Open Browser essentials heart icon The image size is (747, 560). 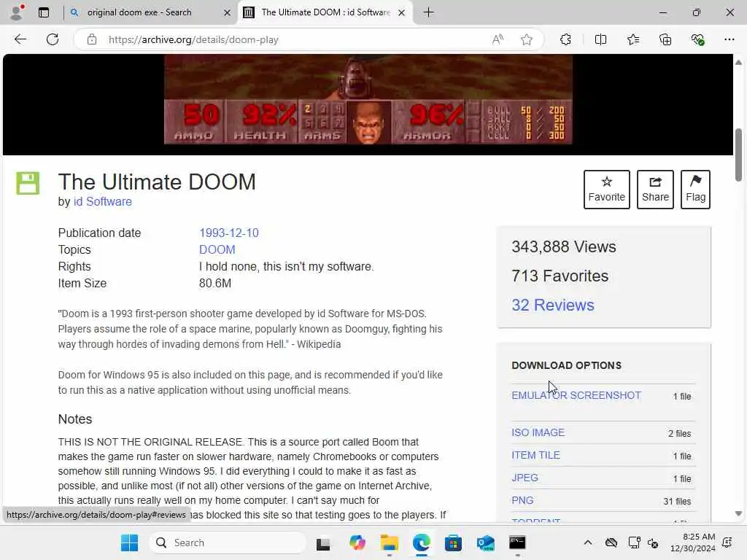pos(697,39)
